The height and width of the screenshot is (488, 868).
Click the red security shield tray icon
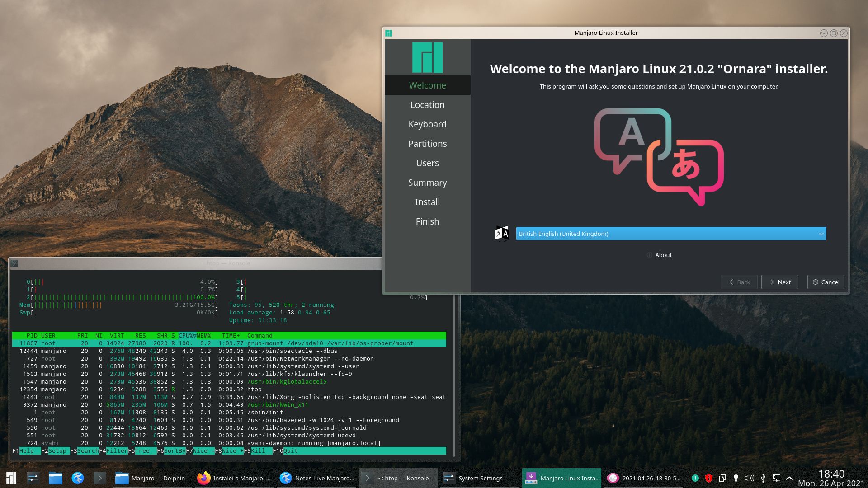tap(709, 478)
